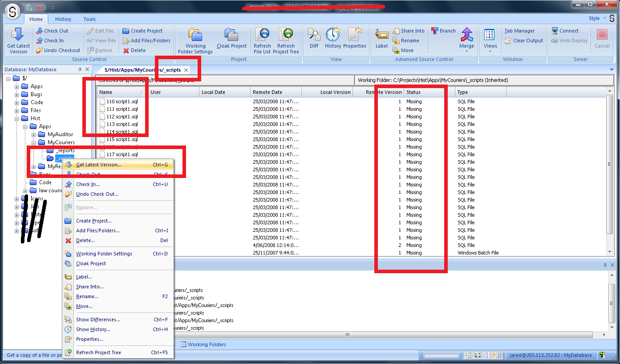Screen dimensions: 620x364
Task: Select Get Latest Version in context menu
Action: 118,165
